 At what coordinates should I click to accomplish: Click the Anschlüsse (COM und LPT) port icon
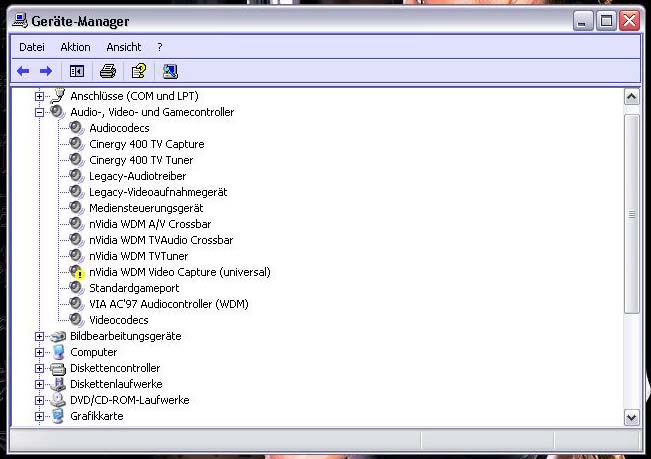(58, 96)
